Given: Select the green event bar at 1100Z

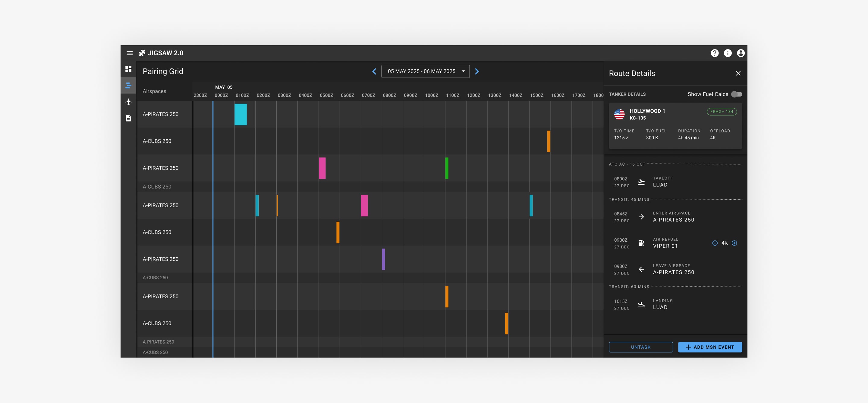Looking at the screenshot, I should click(x=446, y=168).
